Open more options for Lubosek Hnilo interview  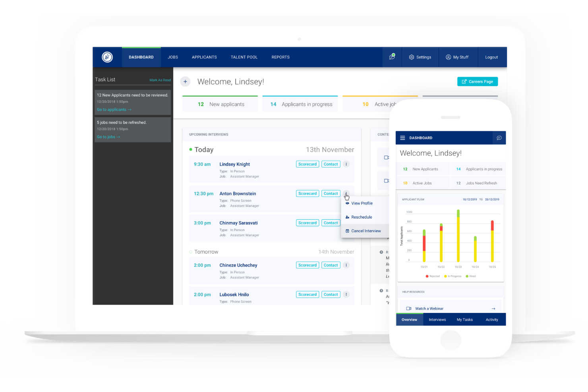click(346, 294)
